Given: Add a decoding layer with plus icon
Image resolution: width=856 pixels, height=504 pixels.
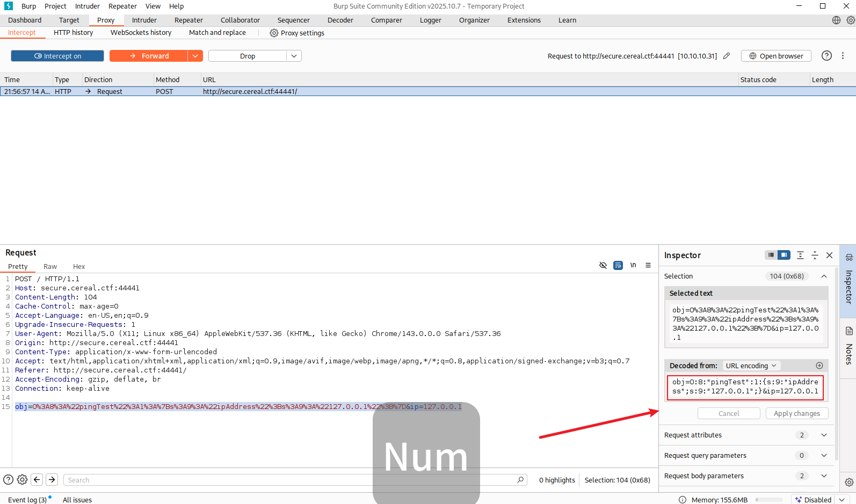Looking at the screenshot, I should [819, 366].
